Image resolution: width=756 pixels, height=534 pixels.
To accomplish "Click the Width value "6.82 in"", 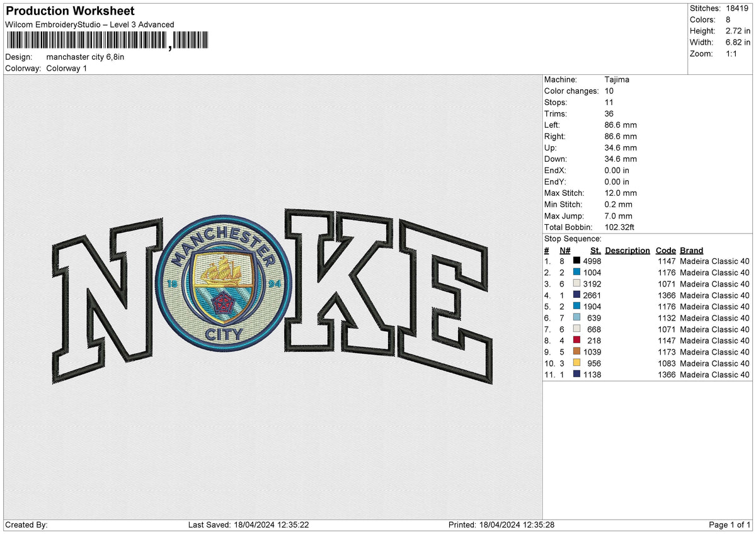I will coord(736,42).
